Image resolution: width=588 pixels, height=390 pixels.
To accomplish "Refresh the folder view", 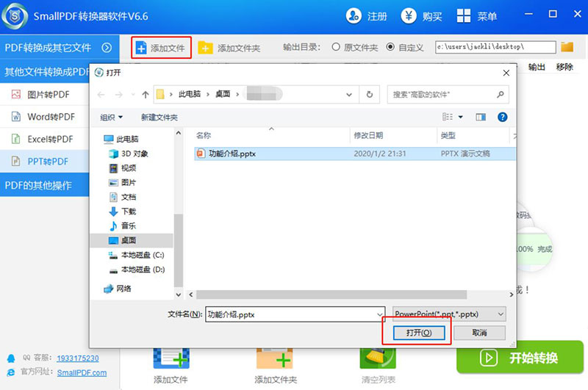I will [x=370, y=95].
